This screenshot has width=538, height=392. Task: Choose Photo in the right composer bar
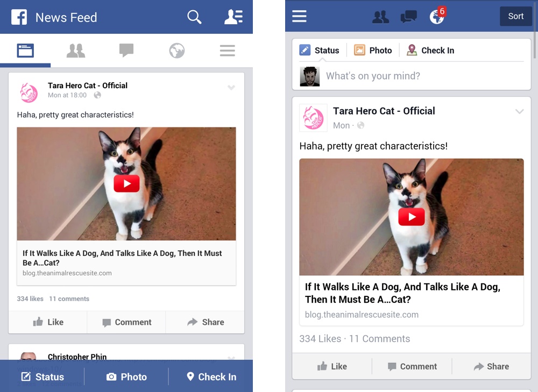[x=373, y=51]
